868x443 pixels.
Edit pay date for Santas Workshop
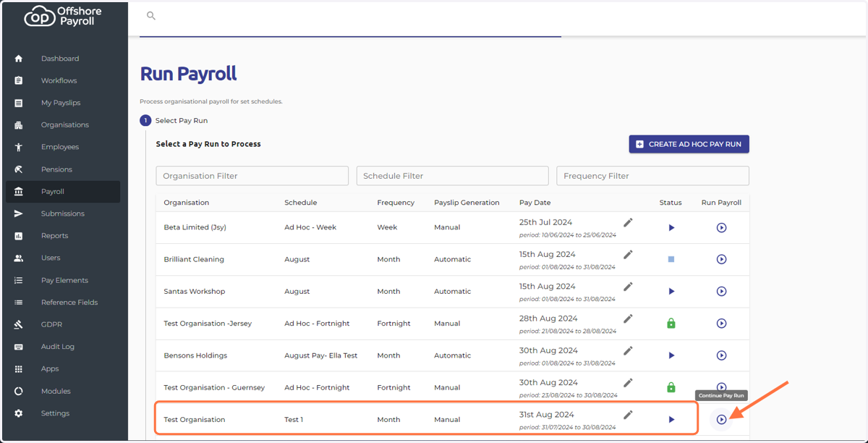coord(628,287)
